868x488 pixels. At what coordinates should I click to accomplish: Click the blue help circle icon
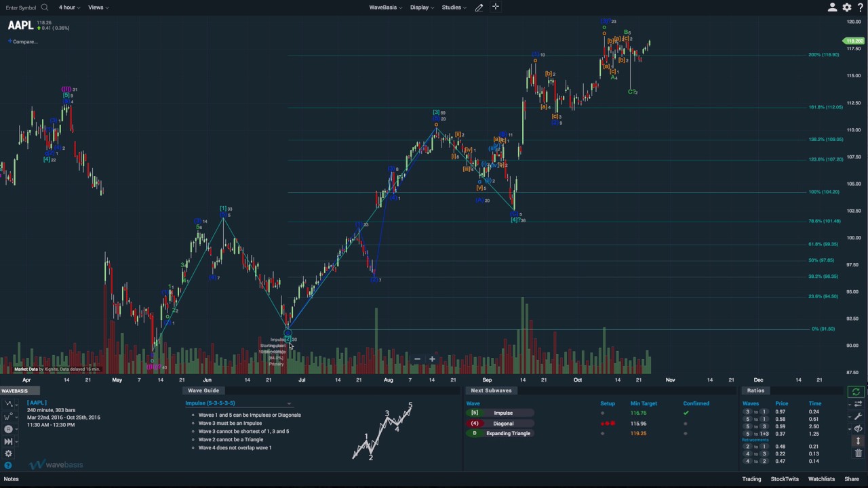coord(8,466)
